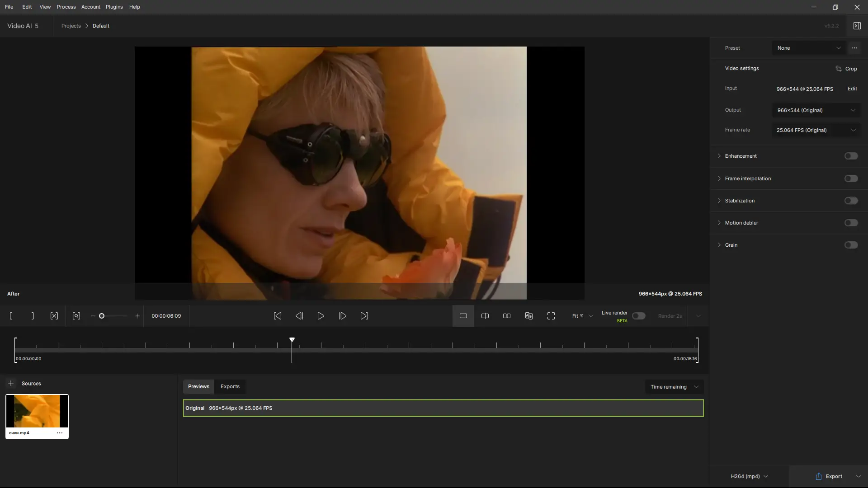
Task: Turn on Stabilization
Action: [x=851, y=201]
